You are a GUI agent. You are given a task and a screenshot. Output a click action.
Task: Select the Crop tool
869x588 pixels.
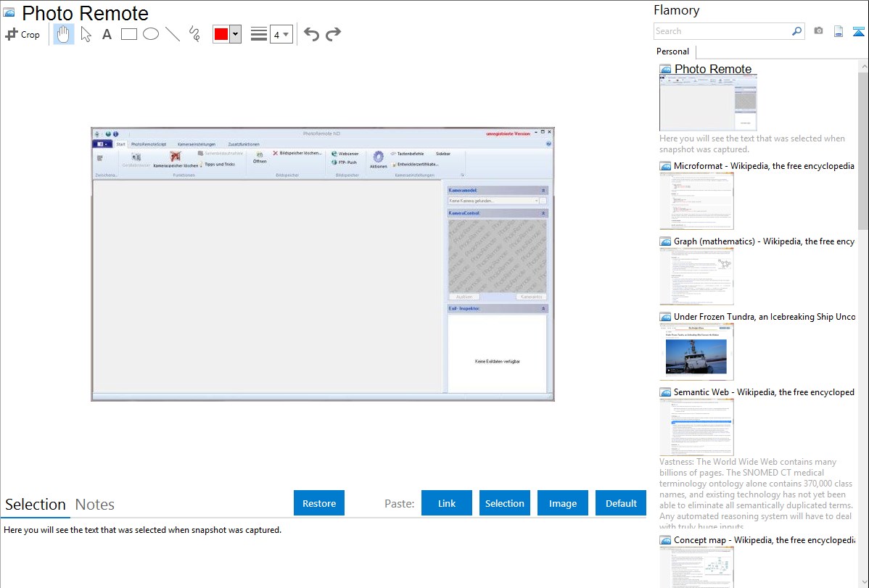(x=22, y=34)
